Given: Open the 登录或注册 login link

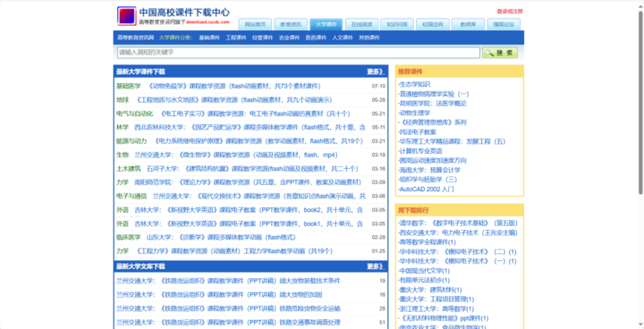Looking at the screenshot, I should tap(510, 12).
